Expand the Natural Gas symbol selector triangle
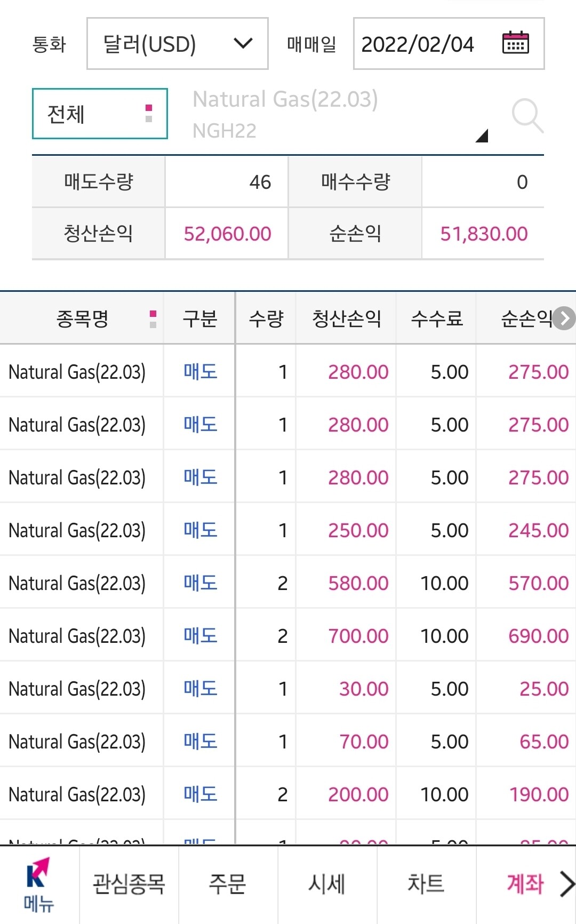The width and height of the screenshot is (576, 924). (482, 136)
